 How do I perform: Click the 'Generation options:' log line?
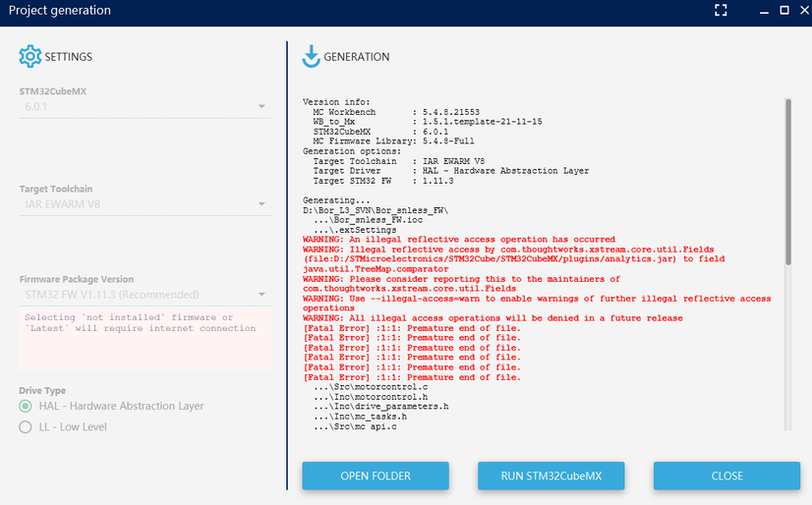352,151
